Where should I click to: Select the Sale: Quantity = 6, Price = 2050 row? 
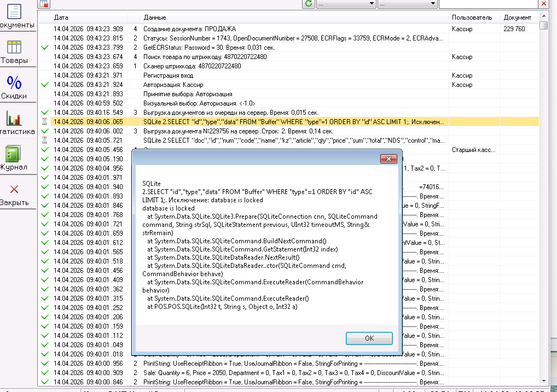288,373
